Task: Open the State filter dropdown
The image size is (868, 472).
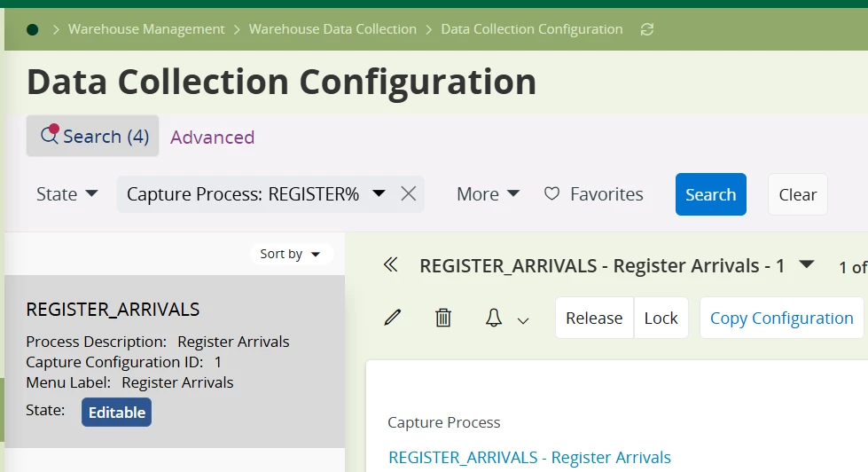Action: 66,194
